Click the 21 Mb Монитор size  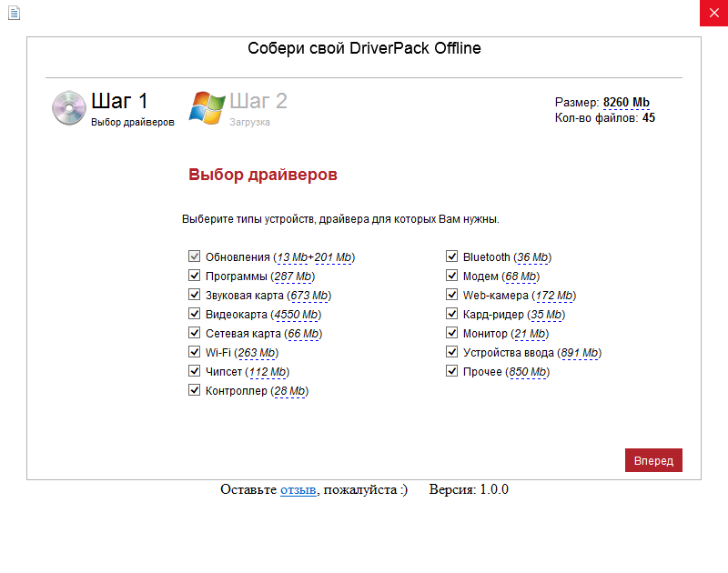(530, 334)
